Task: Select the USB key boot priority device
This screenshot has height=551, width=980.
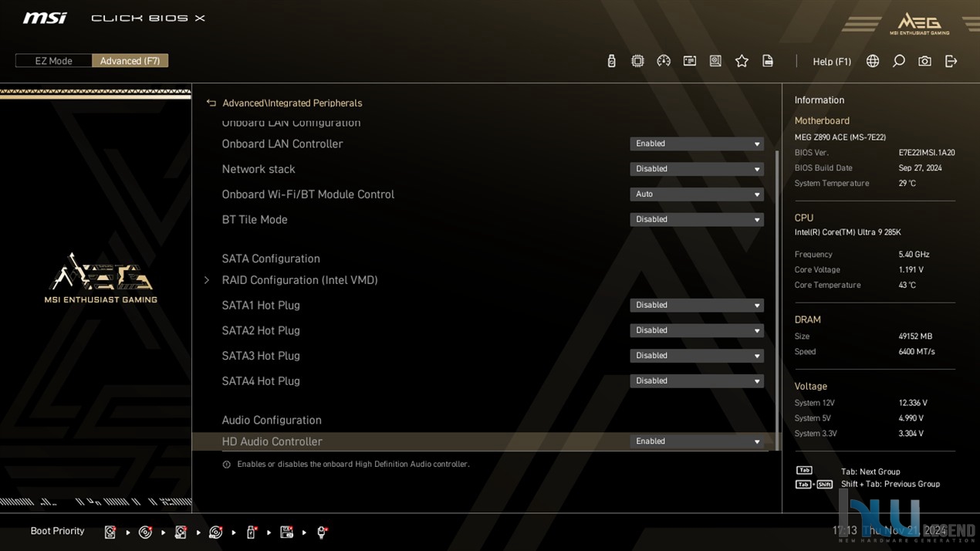Action: pyautogui.click(x=252, y=532)
